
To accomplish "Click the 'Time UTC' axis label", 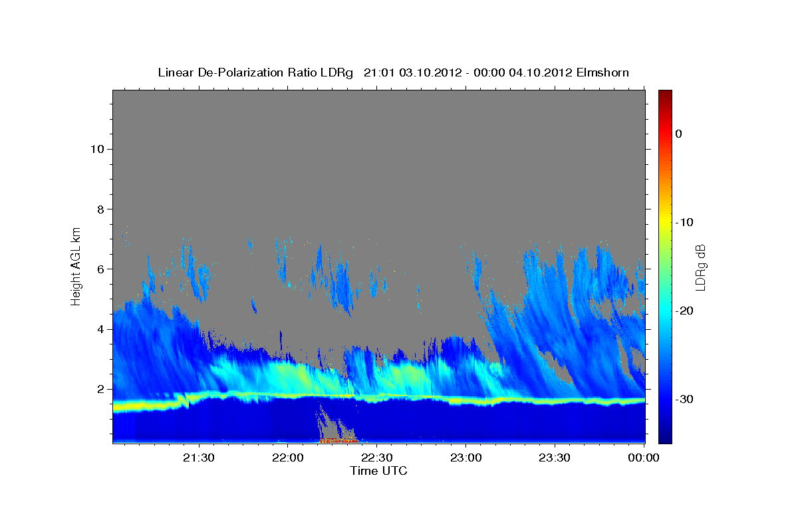I will tap(378, 471).
